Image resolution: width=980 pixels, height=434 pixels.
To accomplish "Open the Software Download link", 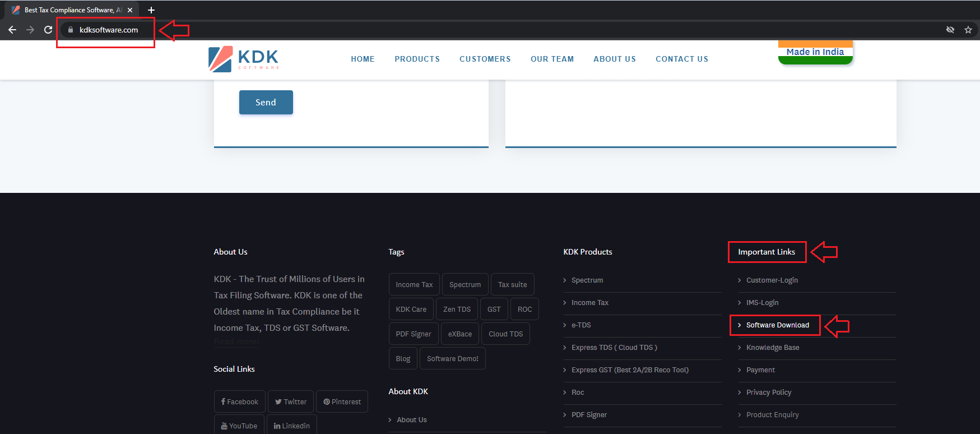I will [778, 325].
